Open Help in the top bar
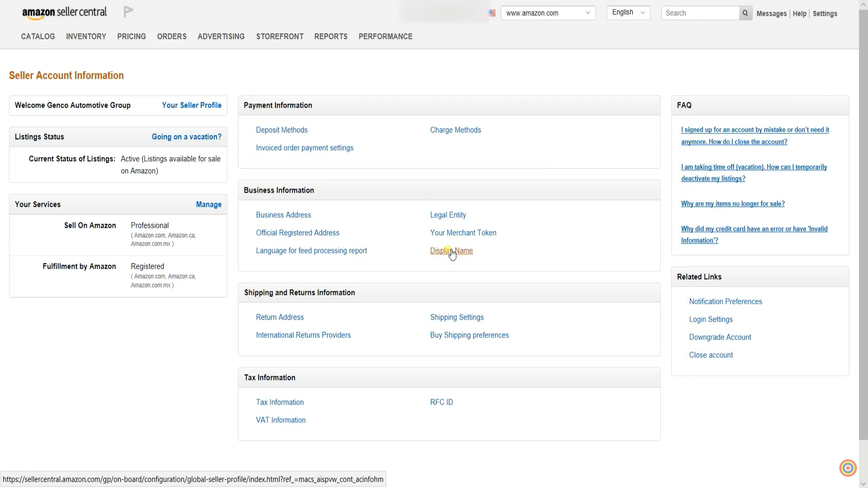 coord(800,14)
